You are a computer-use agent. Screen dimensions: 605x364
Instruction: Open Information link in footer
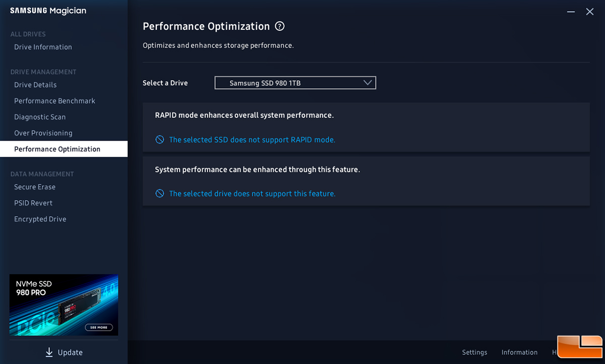(519, 352)
